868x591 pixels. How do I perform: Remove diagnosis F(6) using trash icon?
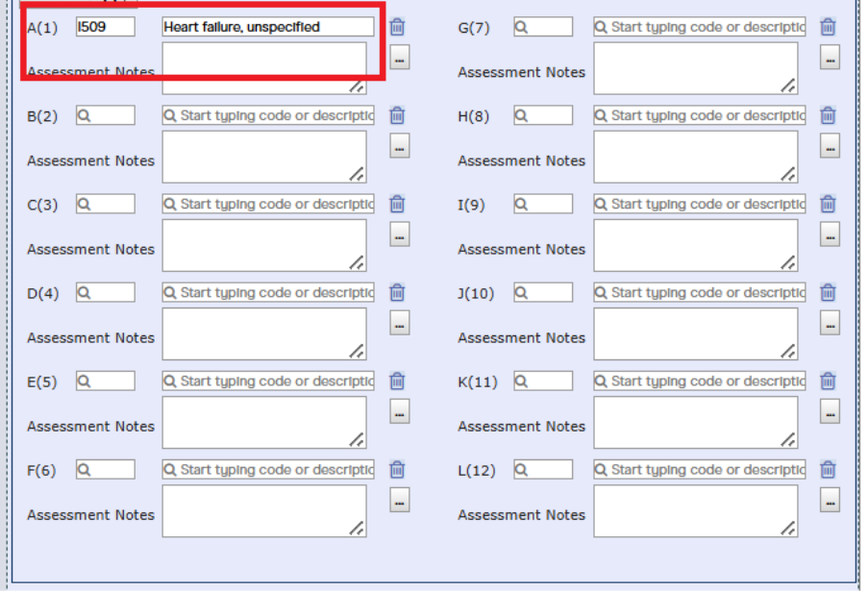pyautogui.click(x=397, y=469)
